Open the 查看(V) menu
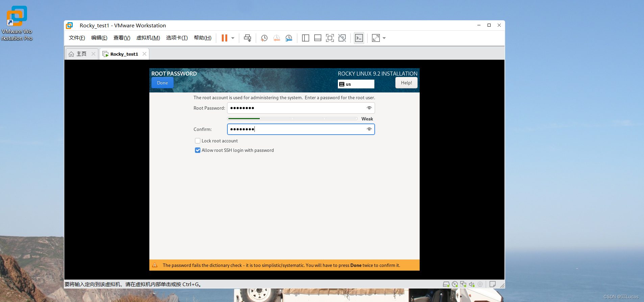 [x=122, y=38]
